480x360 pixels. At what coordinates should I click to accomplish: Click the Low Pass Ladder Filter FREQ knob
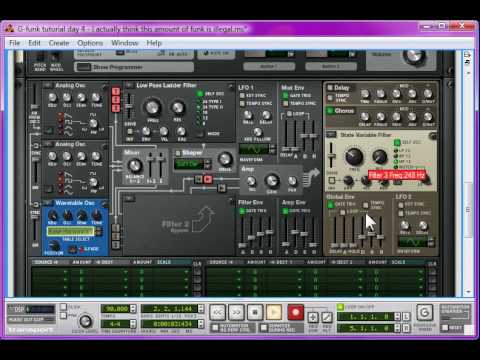pos(152,107)
